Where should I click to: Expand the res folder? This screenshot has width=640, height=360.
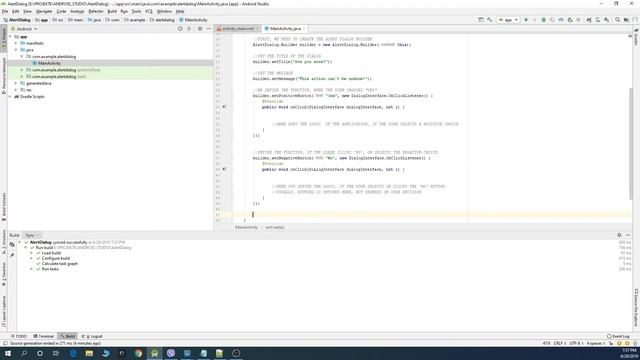[x=16, y=90]
